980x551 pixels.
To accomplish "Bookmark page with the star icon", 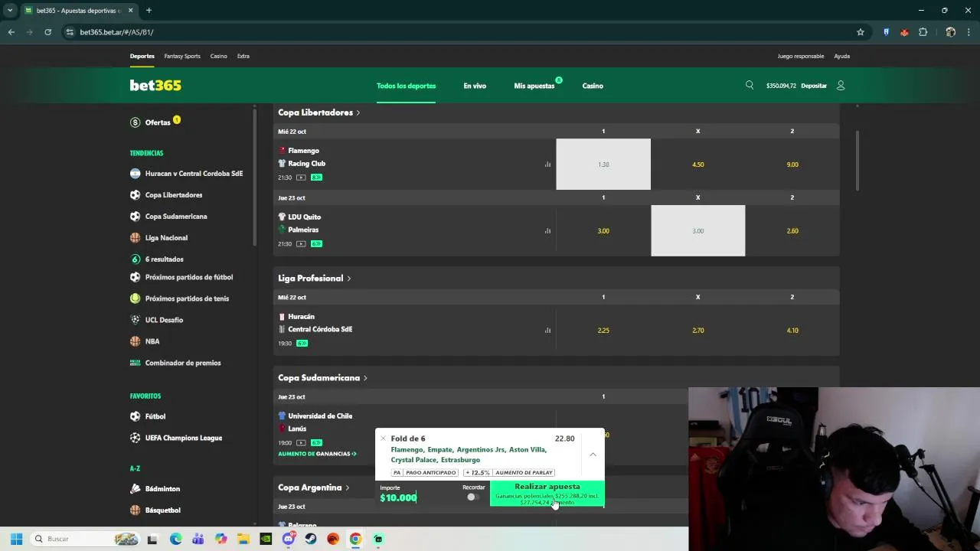I will pyautogui.click(x=861, y=32).
